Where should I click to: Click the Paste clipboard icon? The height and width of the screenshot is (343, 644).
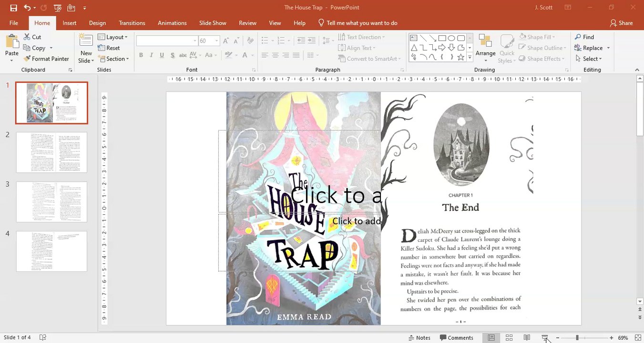tap(12, 47)
